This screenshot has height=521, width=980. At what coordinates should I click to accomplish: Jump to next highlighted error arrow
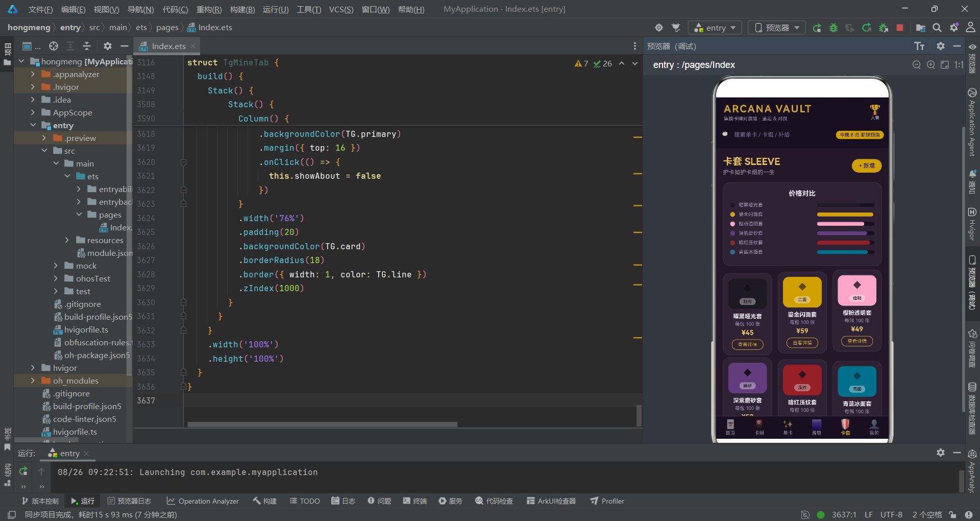tap(635, 64)
